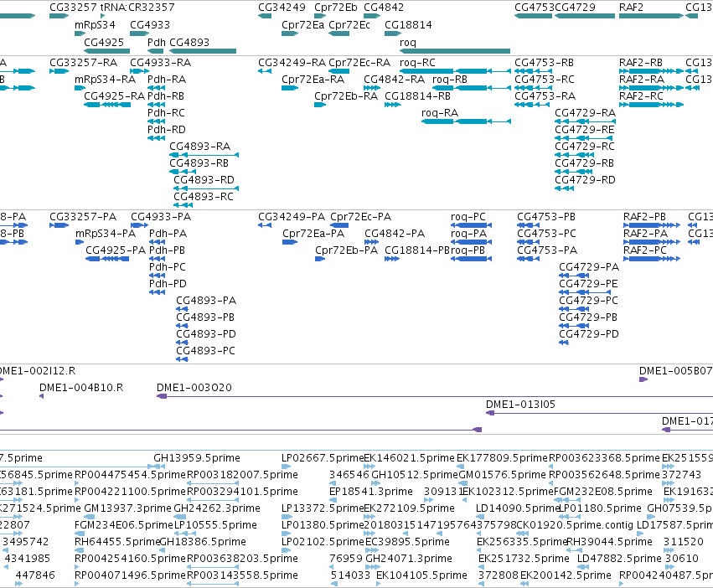
Task: Select the RP004475454.5prime EST label
Action: pyautogui.click(x=130, y=475)
